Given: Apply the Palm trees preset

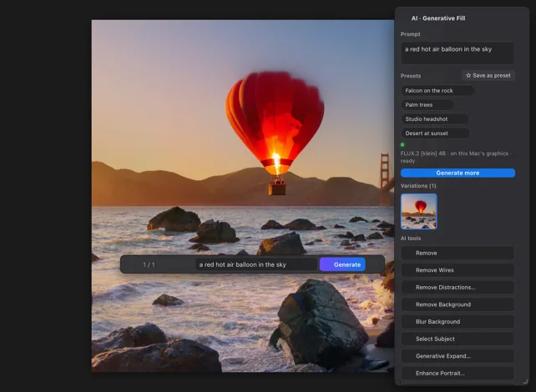Looking at the screenshot, I should click(427, 105).
